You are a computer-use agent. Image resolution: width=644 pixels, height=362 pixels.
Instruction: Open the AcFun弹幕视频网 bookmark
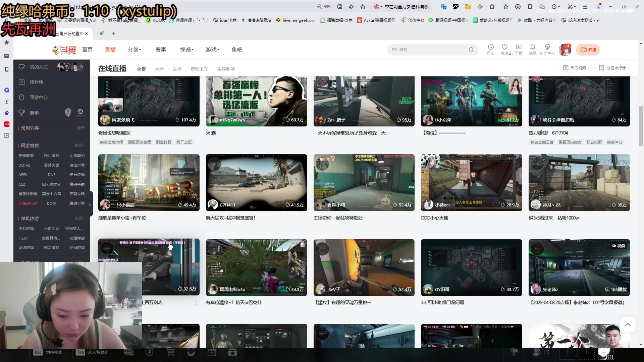(376, 20)
